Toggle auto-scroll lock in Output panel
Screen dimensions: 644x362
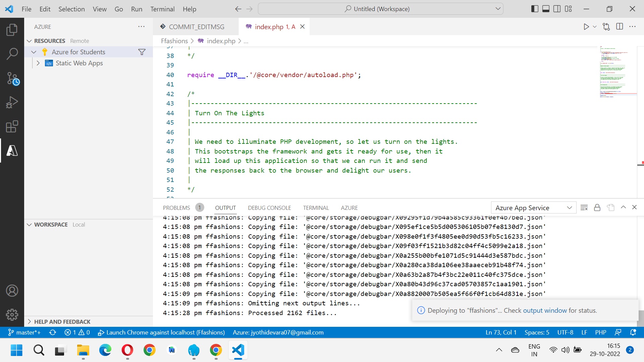(597, 207)
